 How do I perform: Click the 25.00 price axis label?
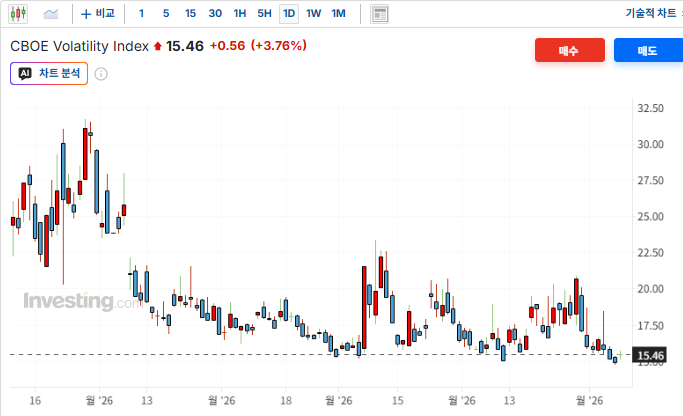[x=650, y=216]
